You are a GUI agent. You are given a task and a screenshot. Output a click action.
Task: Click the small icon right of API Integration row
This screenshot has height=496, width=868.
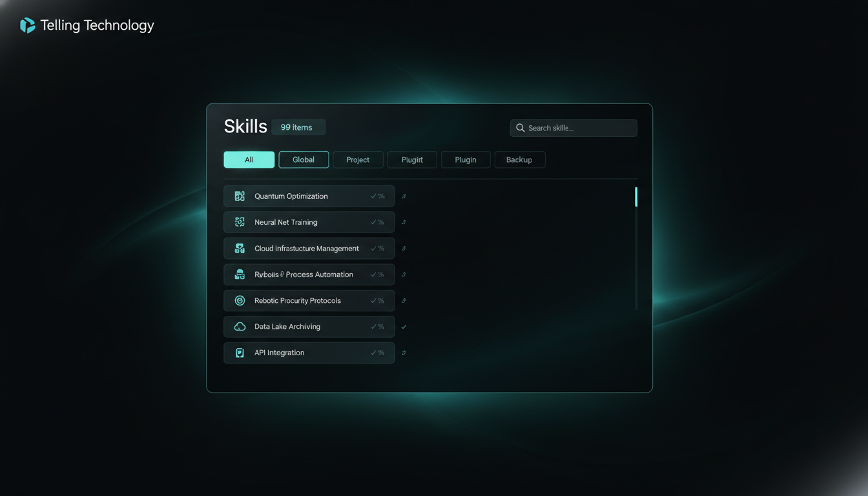point(404,353)
